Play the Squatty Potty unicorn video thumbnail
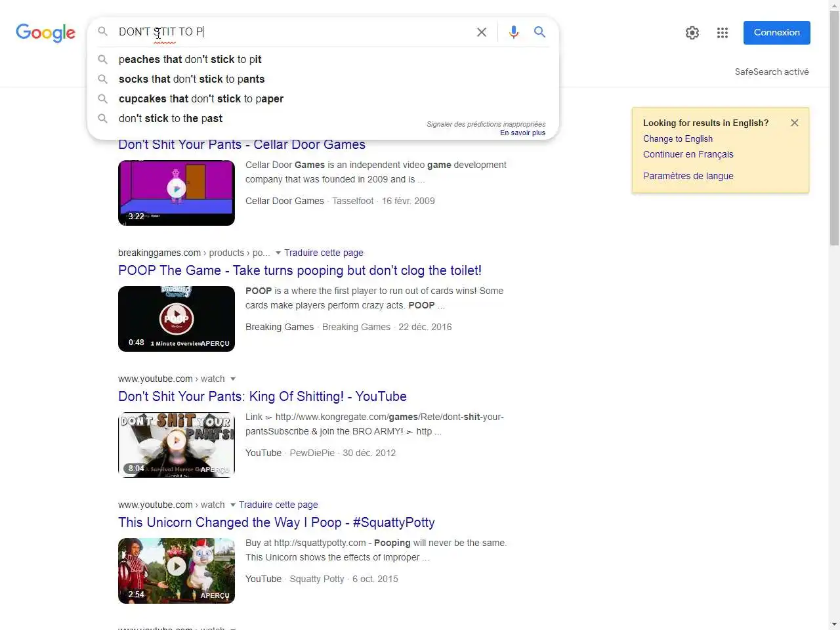 (177, 571)
